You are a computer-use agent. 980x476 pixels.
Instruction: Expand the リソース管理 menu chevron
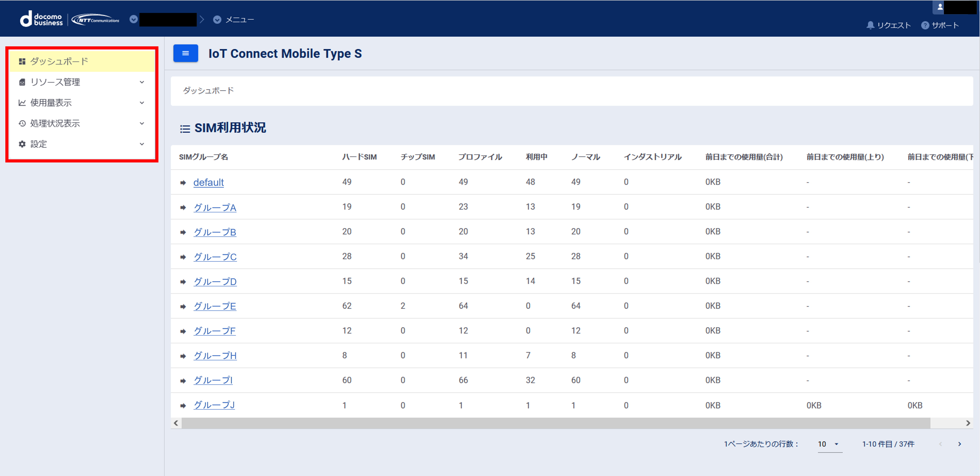coord(142,82)
